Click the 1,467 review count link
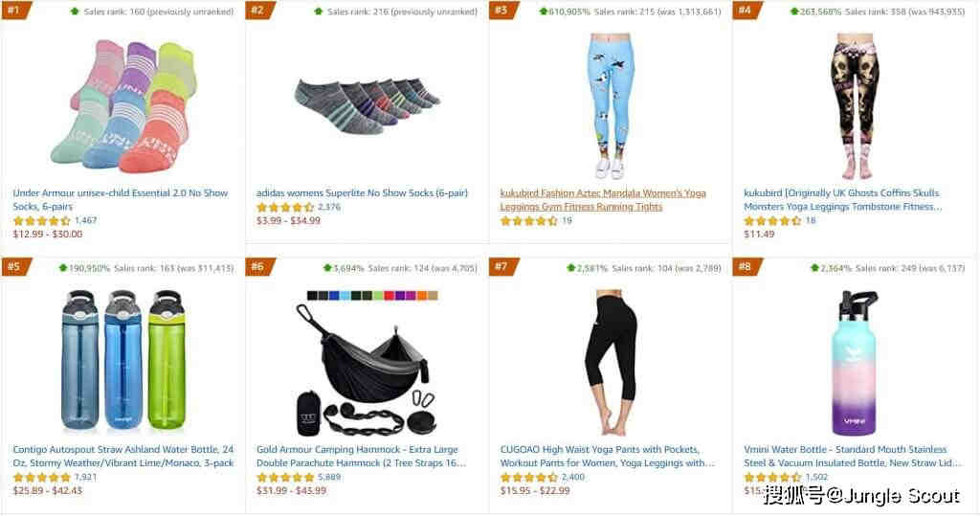The height and width of the screenshot is (516, 980). (x=85, y=220)
